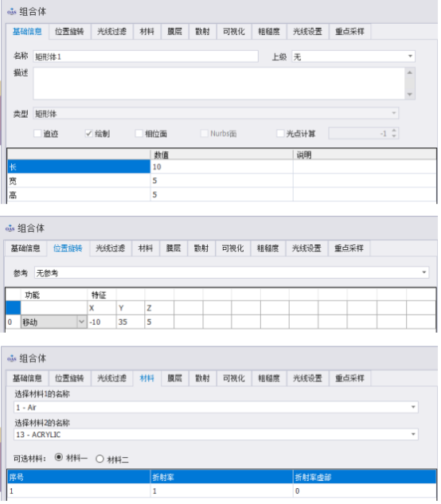Select the 材料一 radio button
The width and height of the screenshot is (441, 504).
58,457
